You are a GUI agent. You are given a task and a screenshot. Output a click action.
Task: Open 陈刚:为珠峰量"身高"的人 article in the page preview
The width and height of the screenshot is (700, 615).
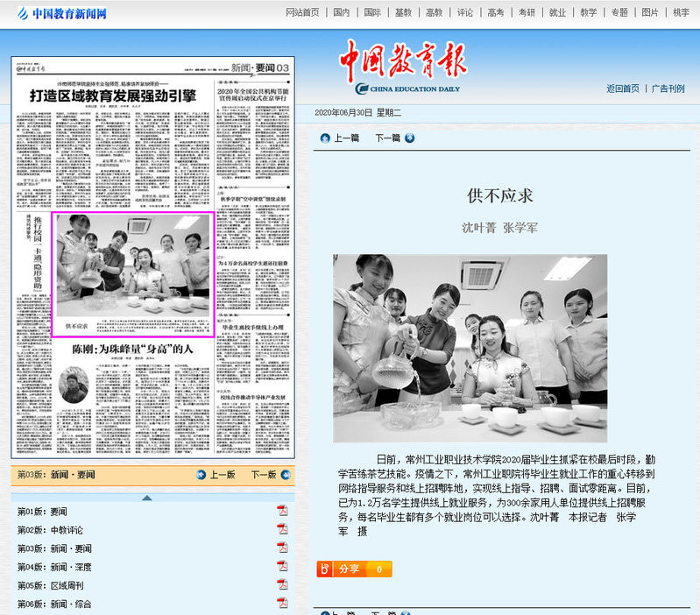tap(132, 349)
